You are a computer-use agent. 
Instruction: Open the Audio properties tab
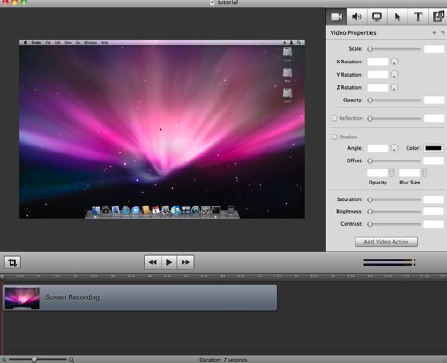tap(357, 16)
